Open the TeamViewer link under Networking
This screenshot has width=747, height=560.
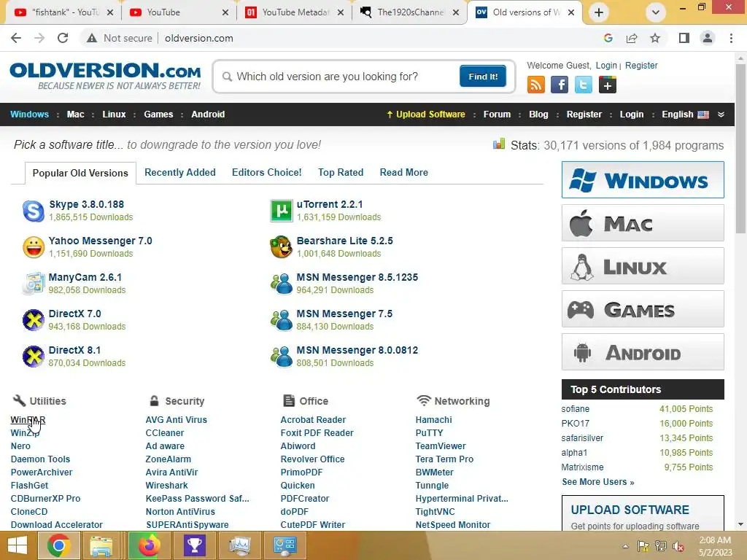click(441, 446)
